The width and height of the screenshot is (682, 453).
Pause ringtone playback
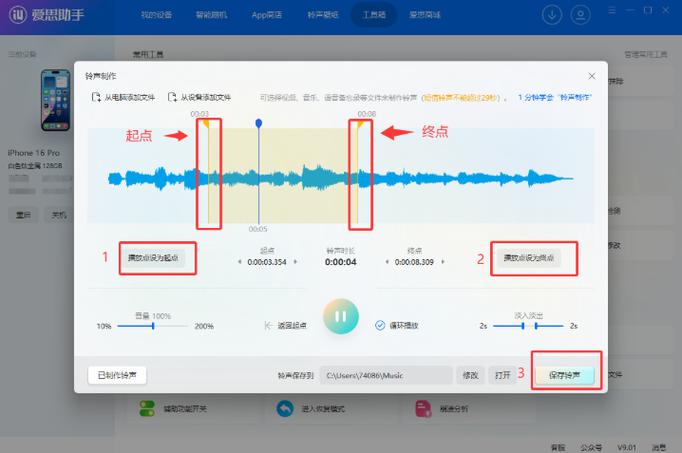click(341, 316)
